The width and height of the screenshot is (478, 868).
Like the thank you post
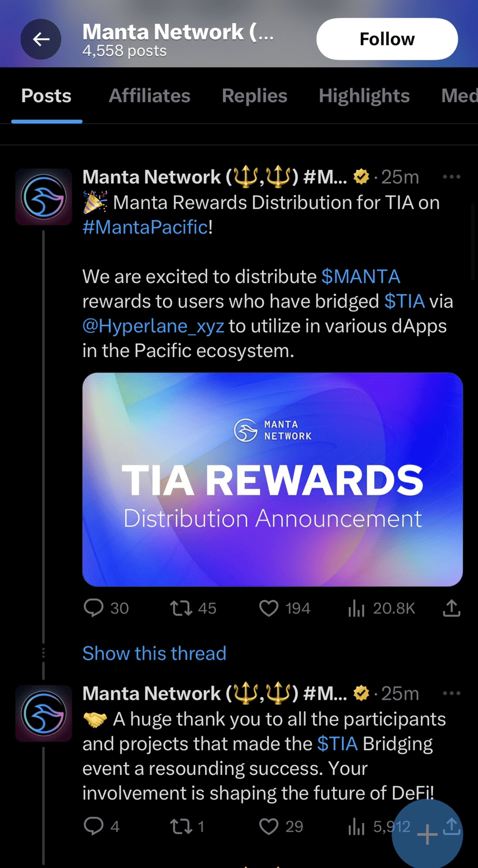[x=268, y=826]
